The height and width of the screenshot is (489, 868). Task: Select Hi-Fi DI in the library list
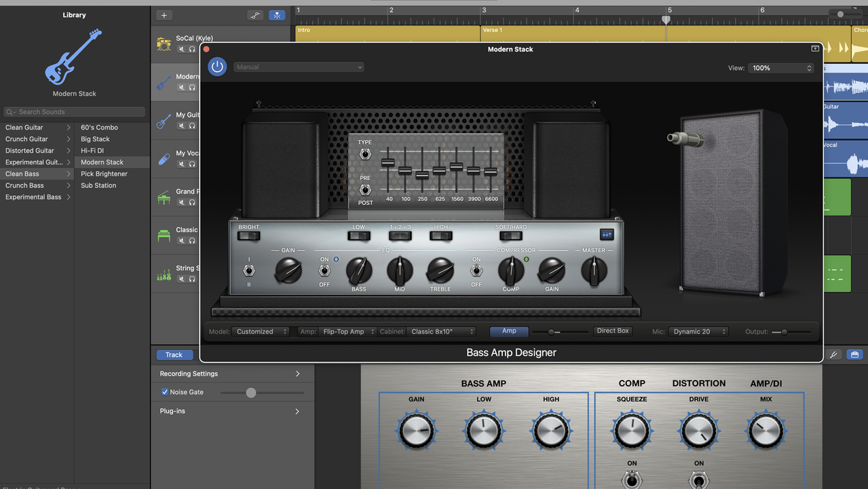tap(92, 151)
